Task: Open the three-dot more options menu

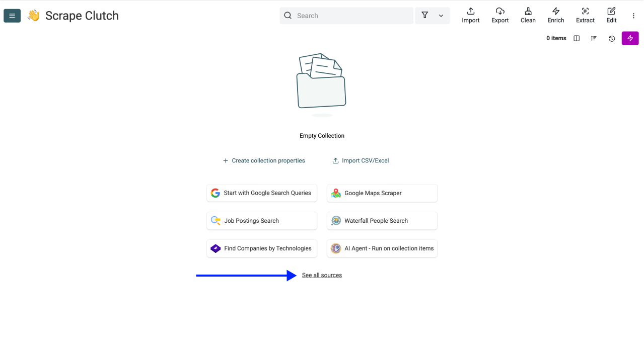Action: [633, 16]
